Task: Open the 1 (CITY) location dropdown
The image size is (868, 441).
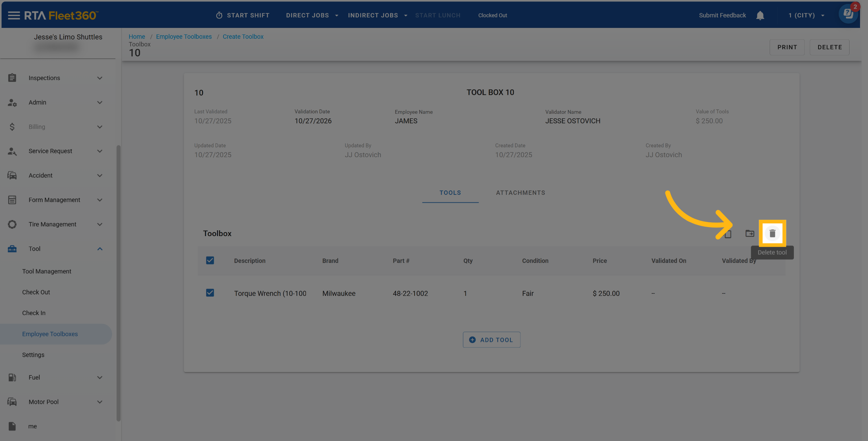Action: click(806, 15)
